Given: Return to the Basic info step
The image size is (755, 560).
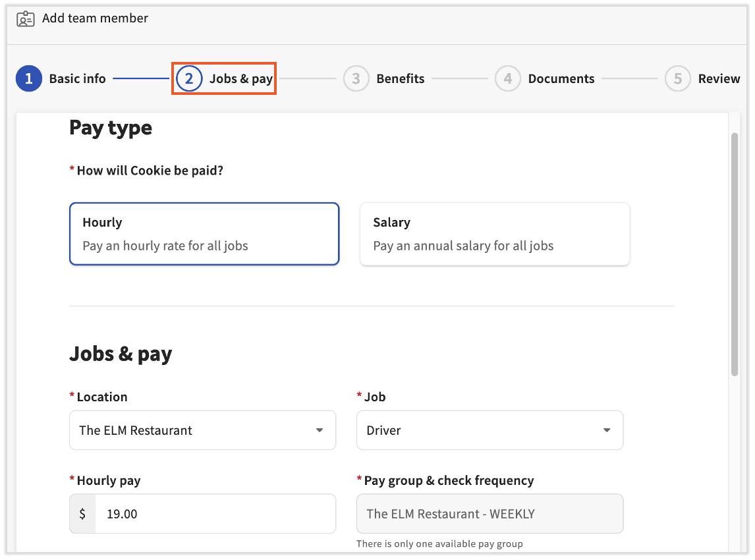Looking at the screenshot, I should click(77, 78).
